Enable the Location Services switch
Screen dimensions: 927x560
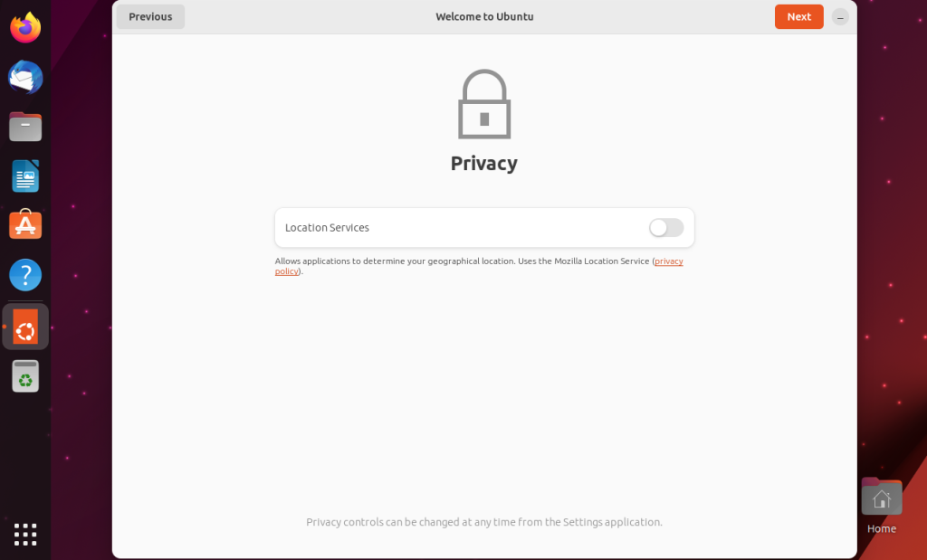pos(666,227)
